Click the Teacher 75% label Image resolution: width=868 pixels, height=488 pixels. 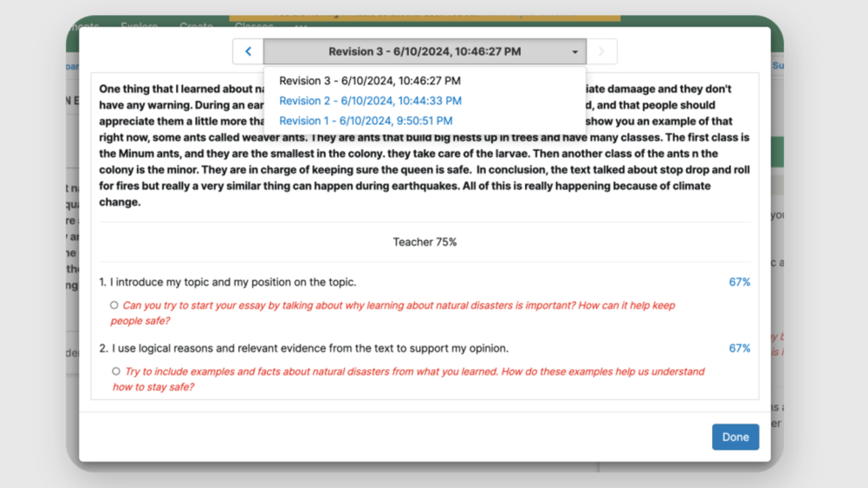[425, 242]
